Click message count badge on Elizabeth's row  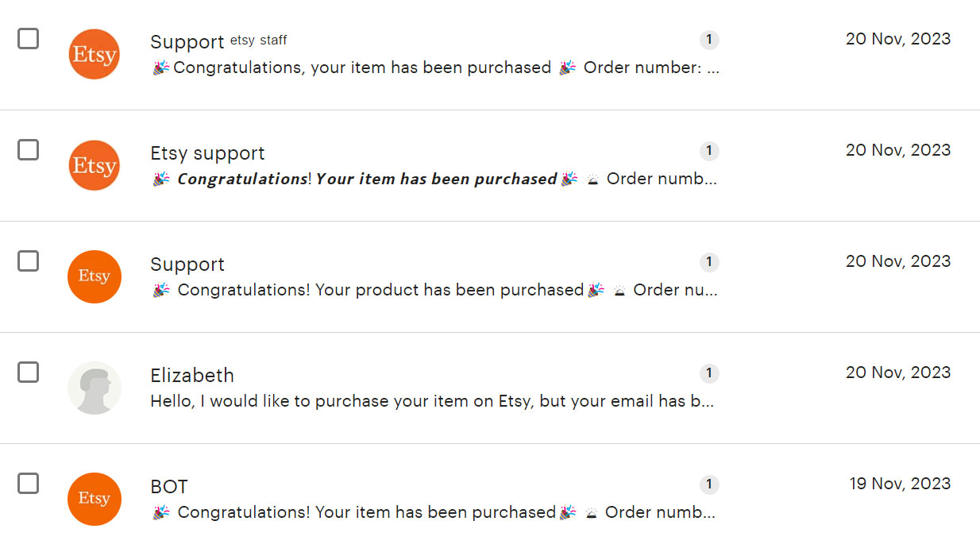click(709, 373)
